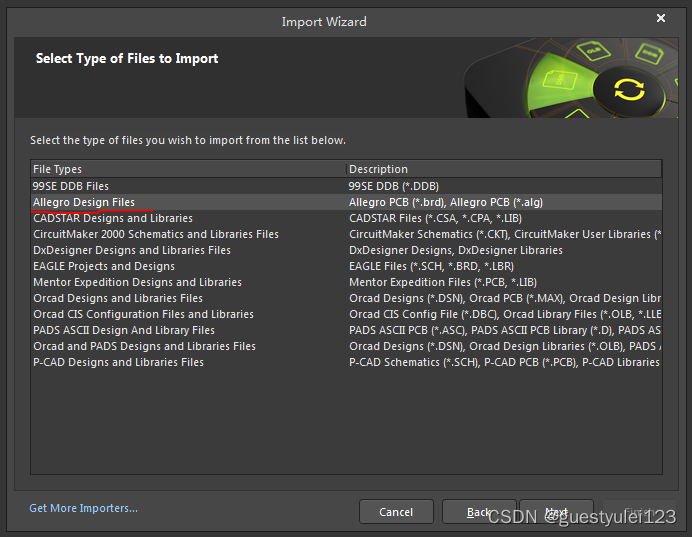This screenshot has height=537, width=692.
Task: Go to the previous step with Back
Action: (x=479, y=512)
